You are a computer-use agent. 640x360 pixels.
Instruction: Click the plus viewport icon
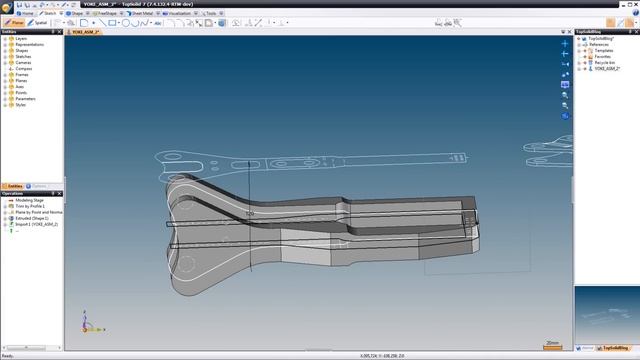565,43
